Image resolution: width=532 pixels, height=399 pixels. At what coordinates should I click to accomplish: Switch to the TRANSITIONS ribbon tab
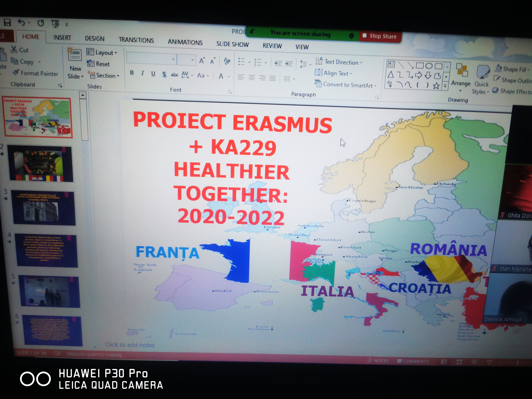136,40
